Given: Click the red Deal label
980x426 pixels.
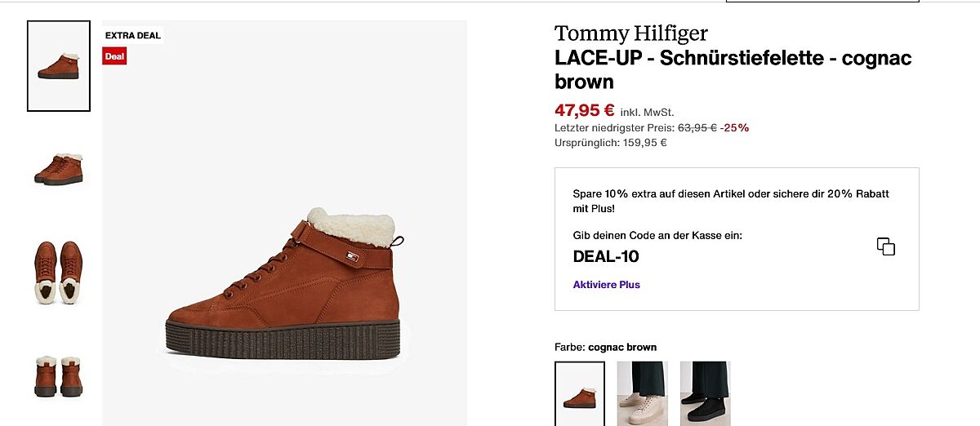Looking at the screenshot, I should 114,56.
